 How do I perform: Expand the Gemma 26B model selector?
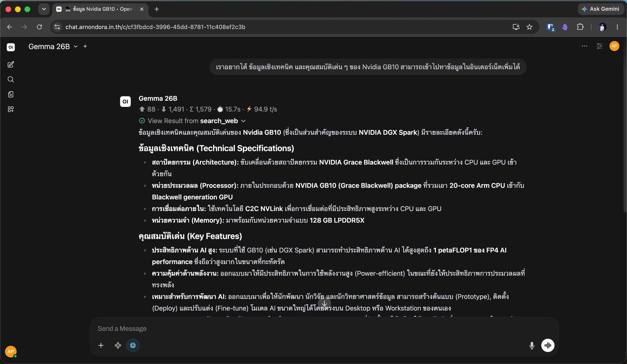click(x=53, y=46)
